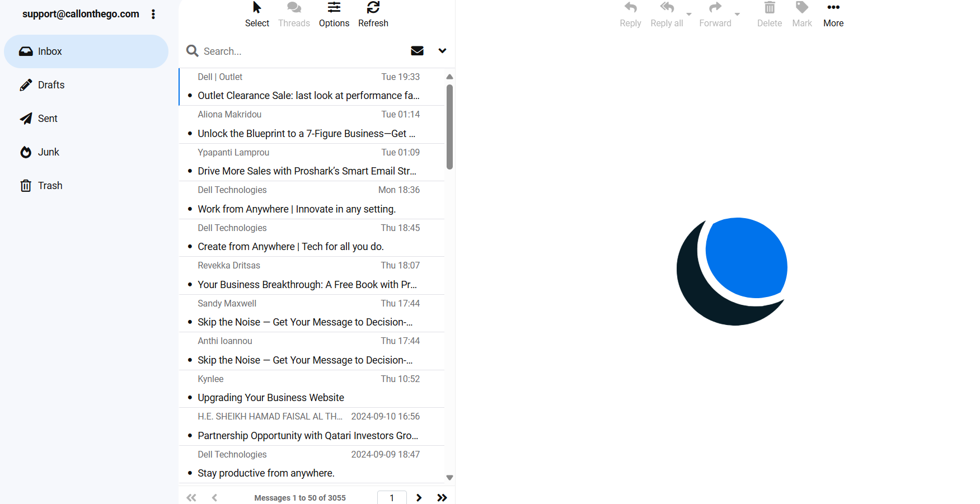Open account menu with three dots
Viewport: 980px width, 504px height.
(x=153, y=15)
